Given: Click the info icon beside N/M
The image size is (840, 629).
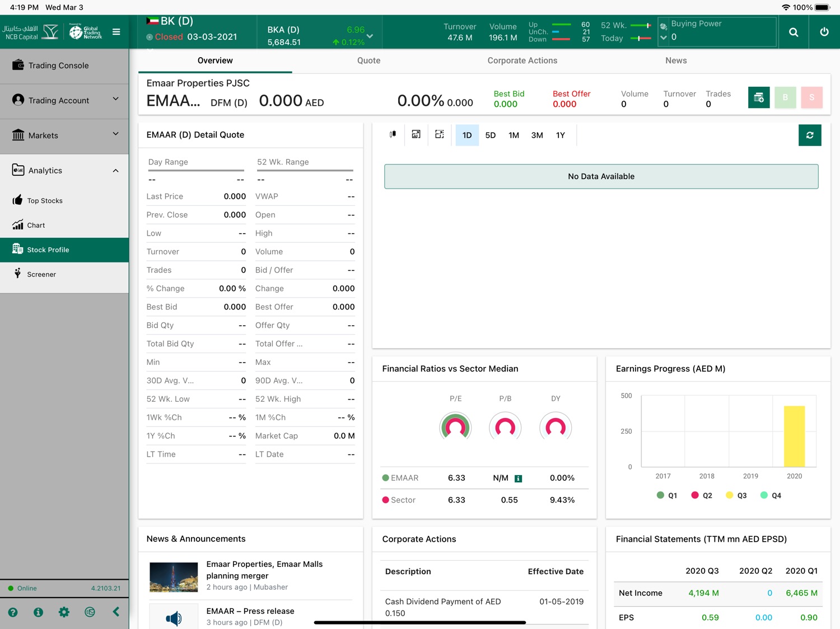Looking at the screenshot, I should pyautogui.click(x=519, y=478).
